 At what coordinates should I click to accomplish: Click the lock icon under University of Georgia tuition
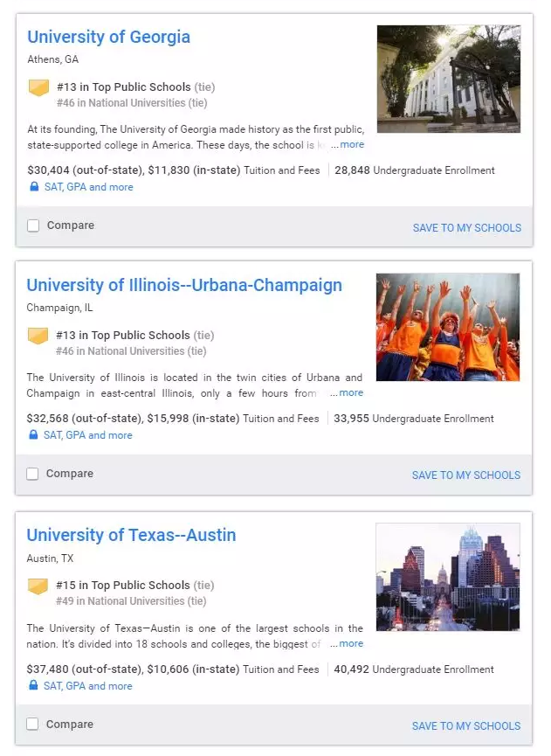(34, 186)
